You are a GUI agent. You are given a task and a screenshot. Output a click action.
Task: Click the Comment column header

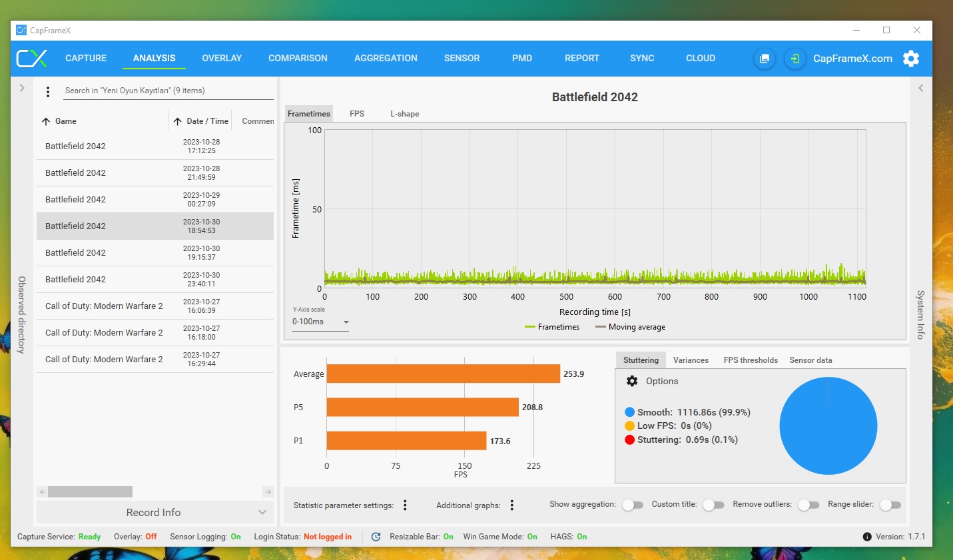(258, 121)
